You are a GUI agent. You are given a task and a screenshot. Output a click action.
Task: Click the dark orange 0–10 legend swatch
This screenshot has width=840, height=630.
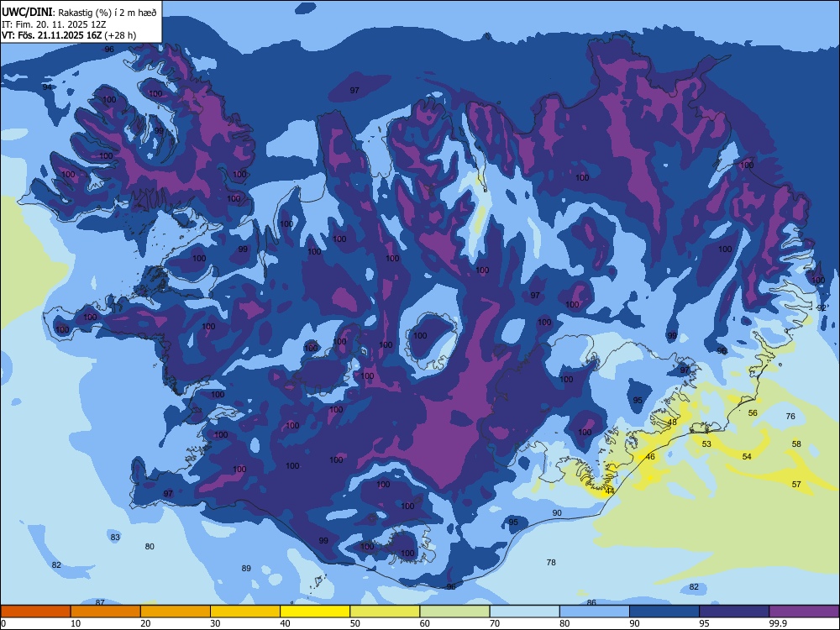35,612
